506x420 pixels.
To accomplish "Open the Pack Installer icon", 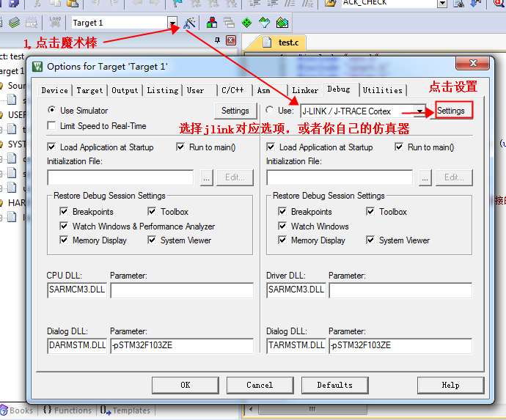I will [x=282, y=23].
